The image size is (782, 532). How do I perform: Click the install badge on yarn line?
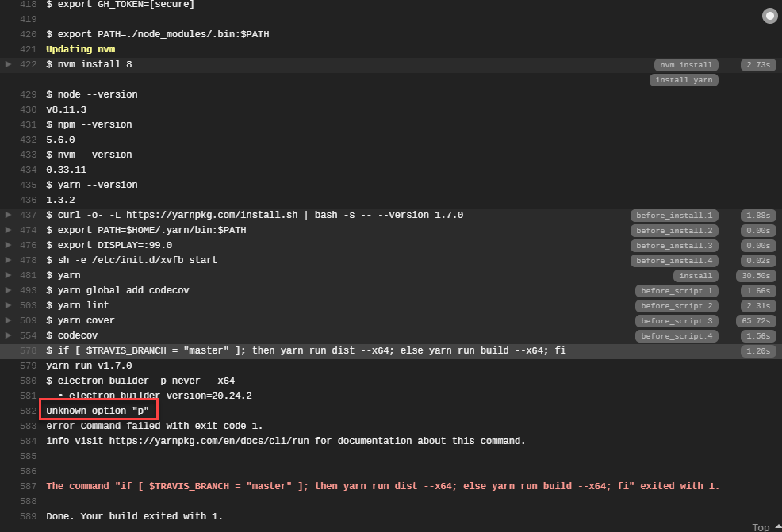click(x=696, y=276)
